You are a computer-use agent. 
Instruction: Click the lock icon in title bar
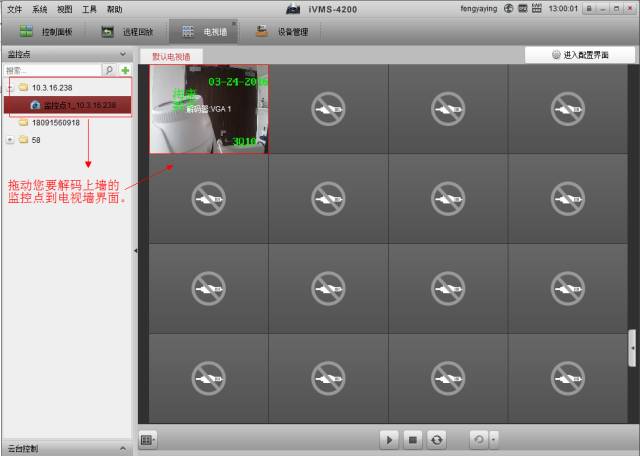[x=589, y=8]
